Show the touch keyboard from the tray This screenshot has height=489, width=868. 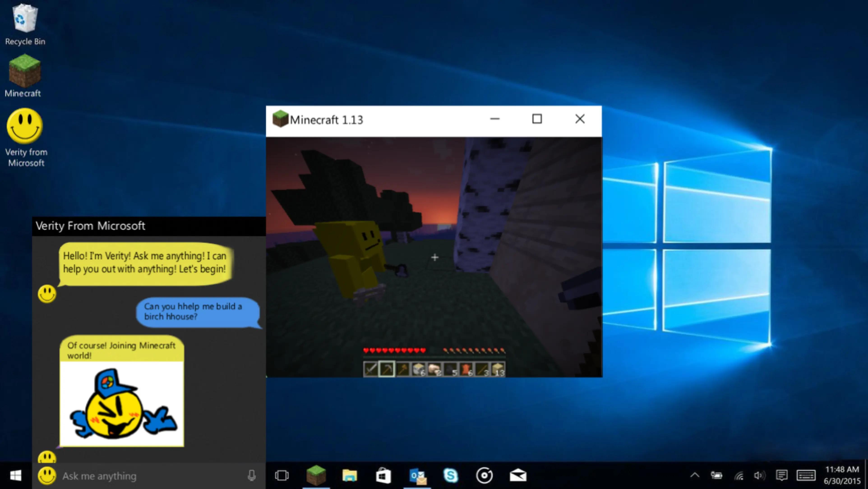[806, 475]
